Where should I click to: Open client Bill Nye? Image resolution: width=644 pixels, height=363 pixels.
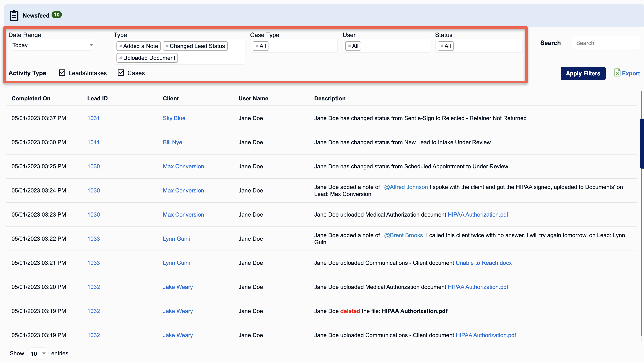[x=172, y=142]
